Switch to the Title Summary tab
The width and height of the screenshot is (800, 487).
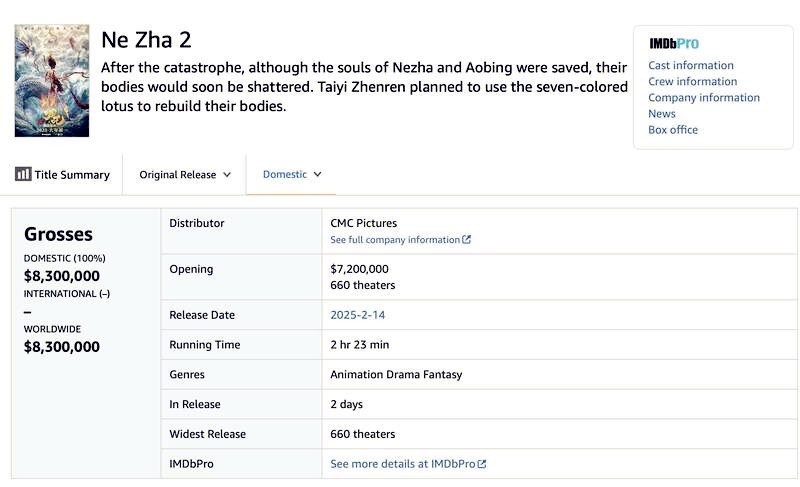click(62, 174)
